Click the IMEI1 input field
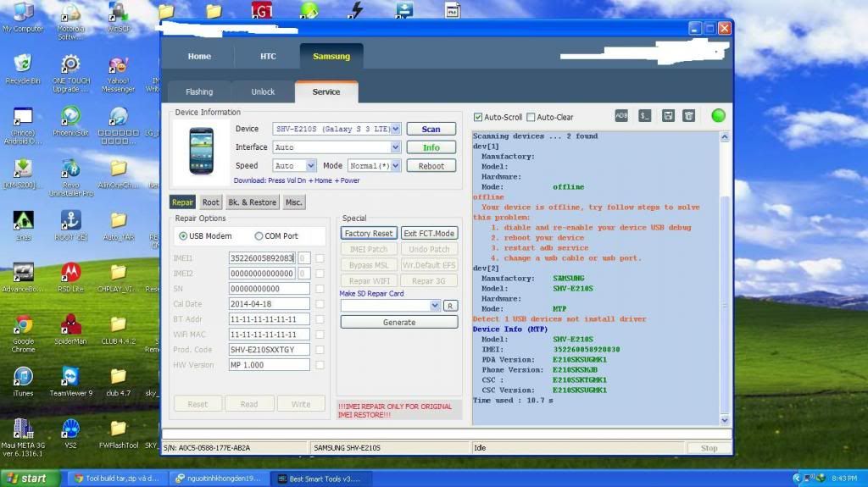868x487 pixels. [x=262, y=257]
